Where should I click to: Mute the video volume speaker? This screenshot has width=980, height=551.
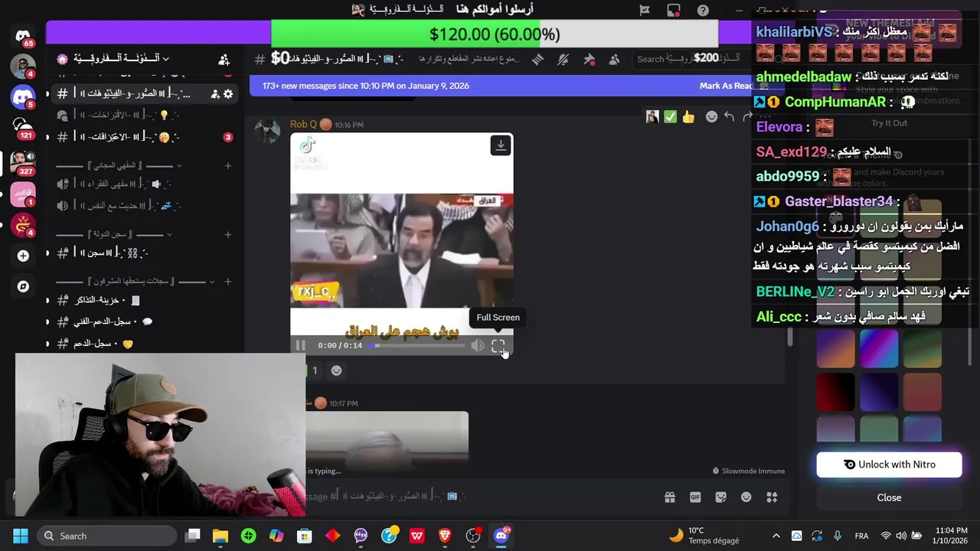coord(478,346)
